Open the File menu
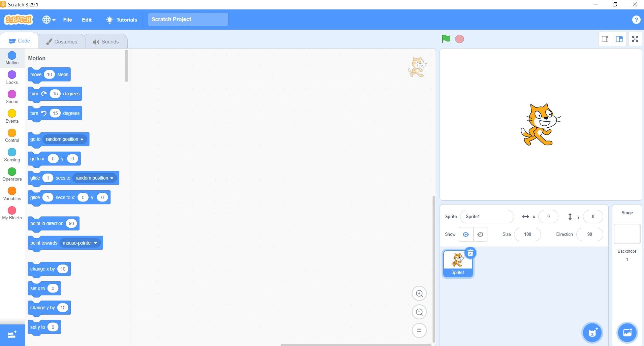The image size is (644, 346). pyautogui.click(x=67, y=20)
